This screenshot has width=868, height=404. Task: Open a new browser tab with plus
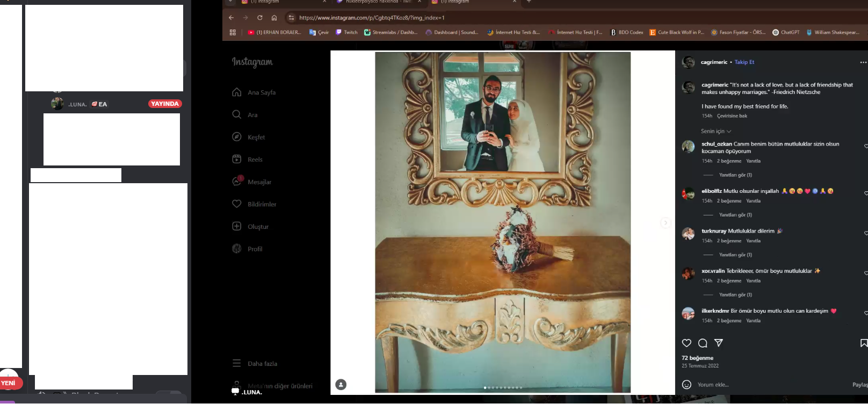click(529, 2)
